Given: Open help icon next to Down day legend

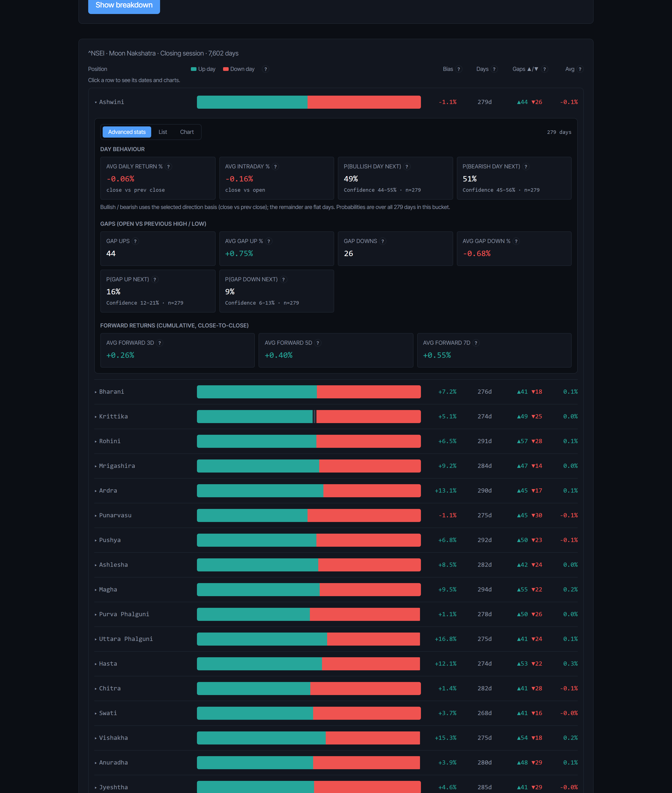Looking at the screenshot, I should pos(266,69).
